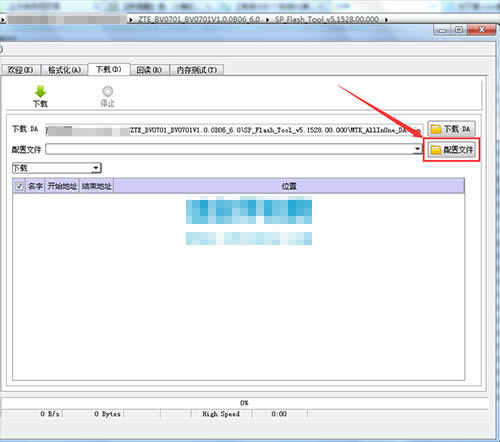
Task: Click the green Download arrow icon
Action: tap(40, 92)
